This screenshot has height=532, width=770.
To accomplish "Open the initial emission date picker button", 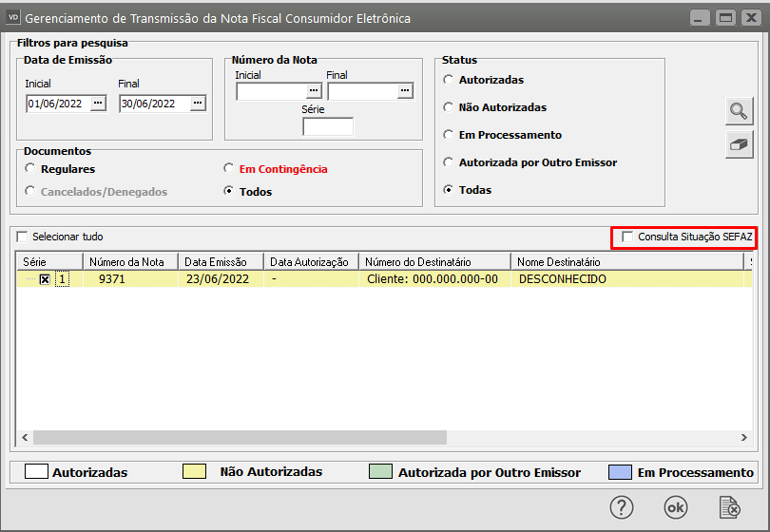I will 99,104.
